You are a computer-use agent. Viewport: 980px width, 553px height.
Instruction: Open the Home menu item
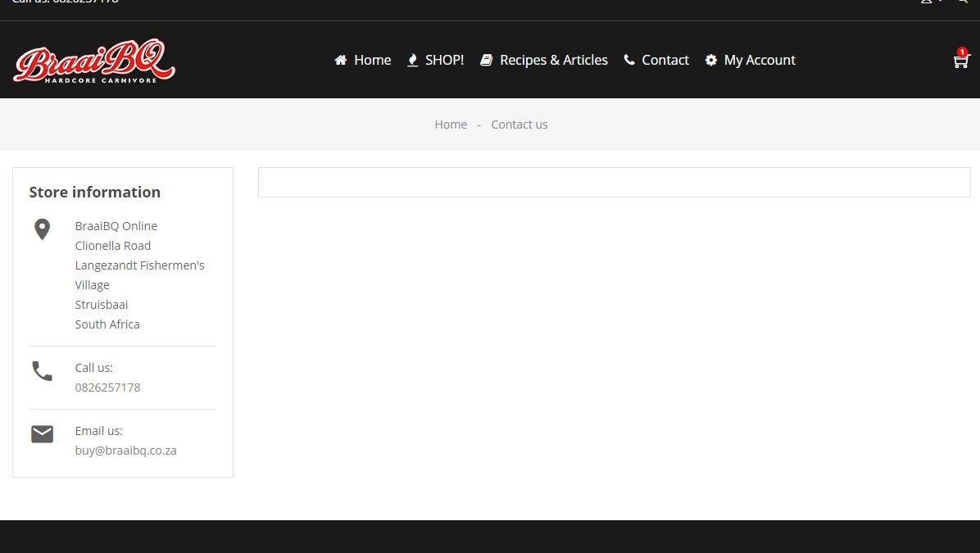[x=373, y=60]
